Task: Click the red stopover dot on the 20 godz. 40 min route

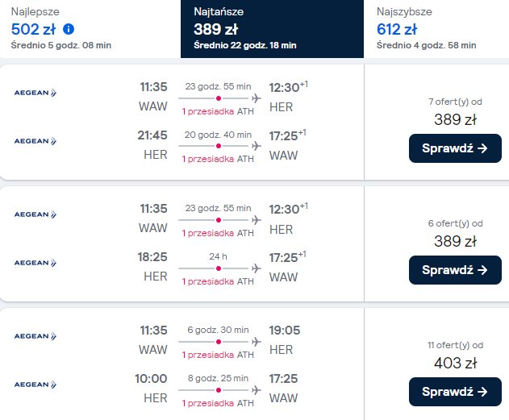Action: pos(218,147)
